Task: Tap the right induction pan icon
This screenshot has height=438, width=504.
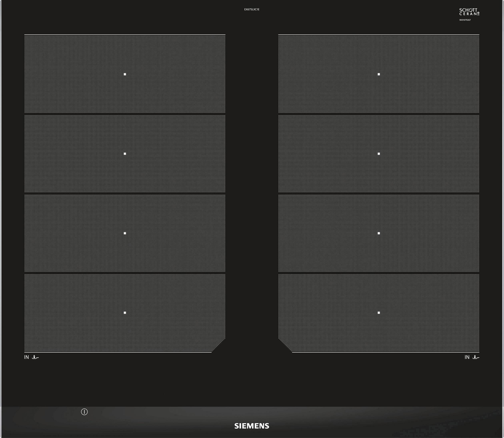Action: click(x=476, y=357)
